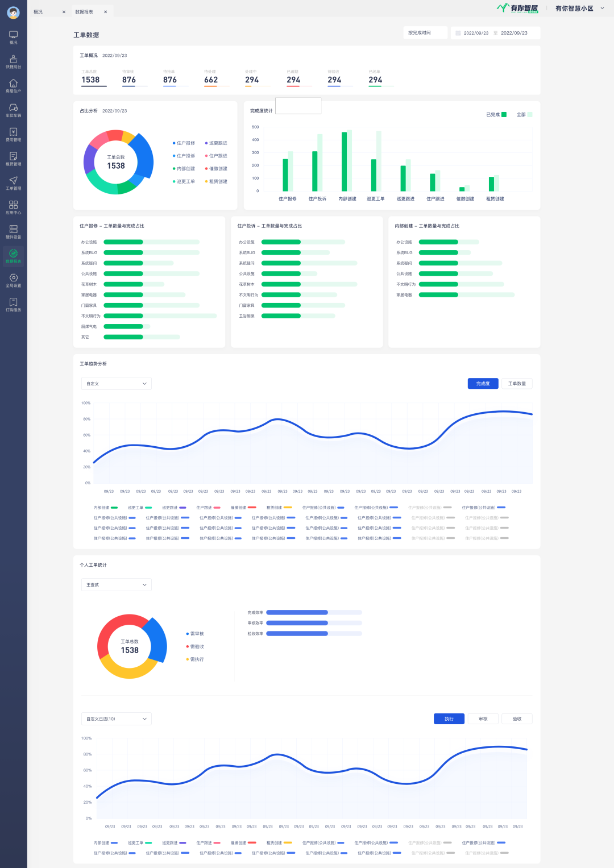Open the 车位车辆 sidebar icon
614x868 pixels.
[13, 110]
